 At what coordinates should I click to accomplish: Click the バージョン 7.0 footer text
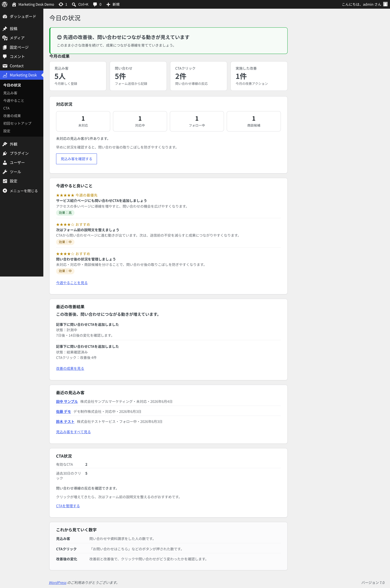coord(373,583)
